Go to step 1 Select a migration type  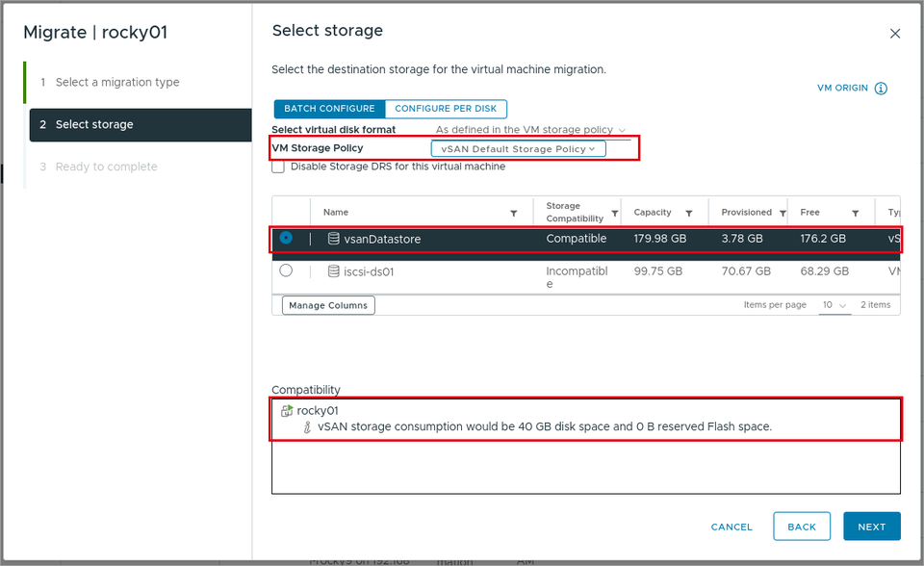point(117,82)
